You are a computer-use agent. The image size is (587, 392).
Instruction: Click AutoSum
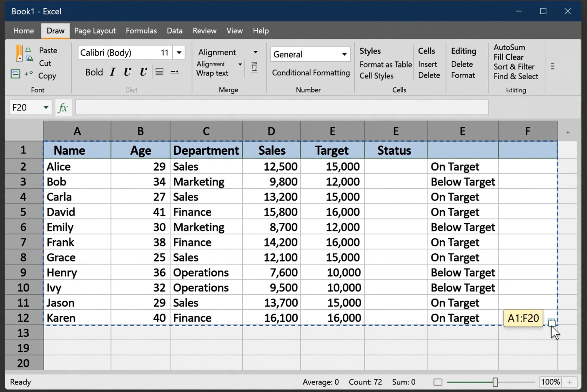(509, 48)
